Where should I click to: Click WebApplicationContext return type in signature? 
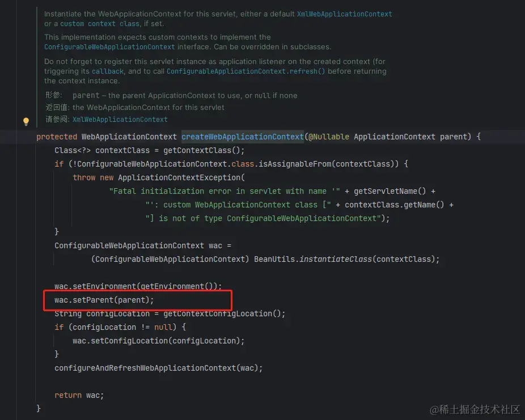(129, 137)
